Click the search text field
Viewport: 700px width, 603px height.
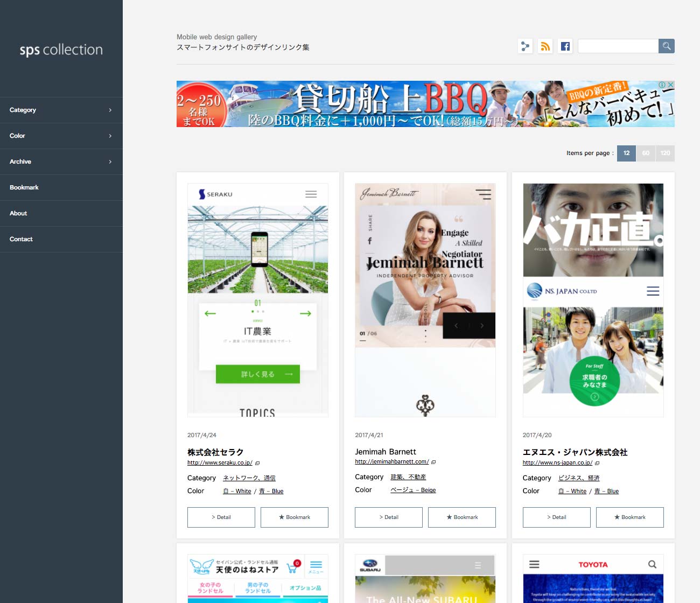(x=618, y=46)
